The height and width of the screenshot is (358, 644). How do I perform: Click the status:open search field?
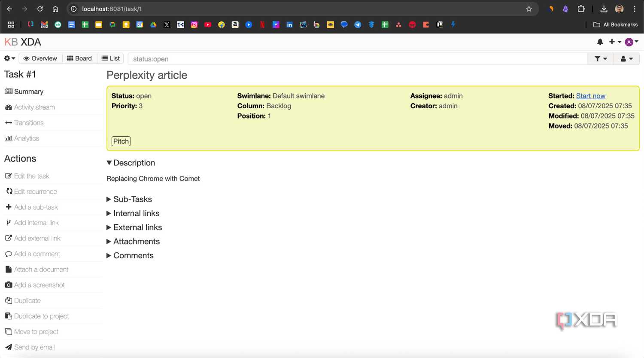pos(358,59)
